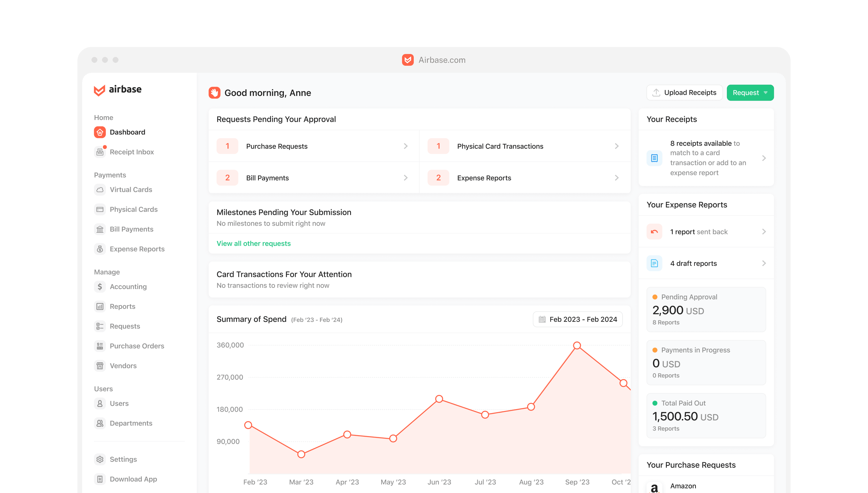This screenshot has width=868, height=493.
Task: Click the Sep '23 peak data point on chart
Action: [577, 345]
